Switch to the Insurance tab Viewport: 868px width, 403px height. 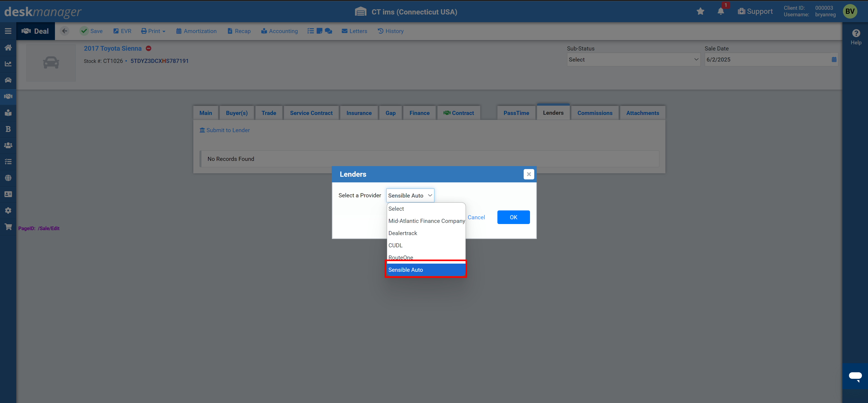(x=359, y=113)
